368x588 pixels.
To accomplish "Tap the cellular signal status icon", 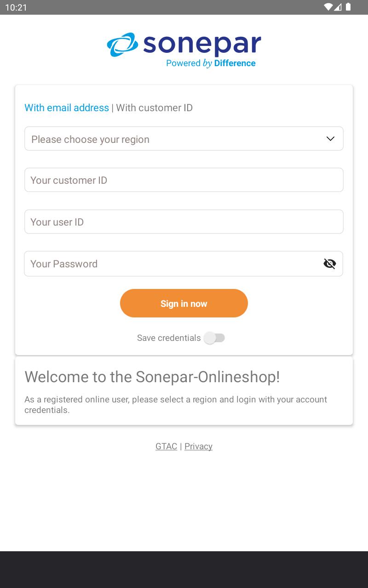I will 338,7.
